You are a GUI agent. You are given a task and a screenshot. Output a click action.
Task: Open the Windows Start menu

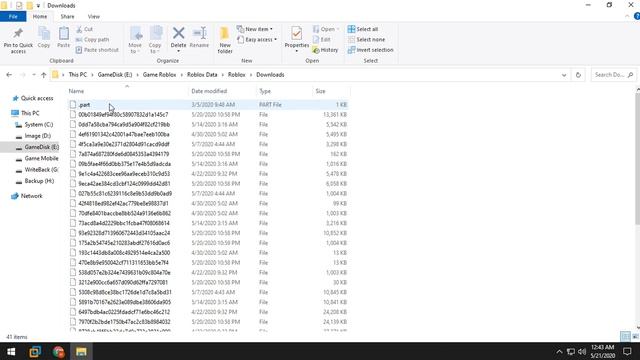coord(11,351)
